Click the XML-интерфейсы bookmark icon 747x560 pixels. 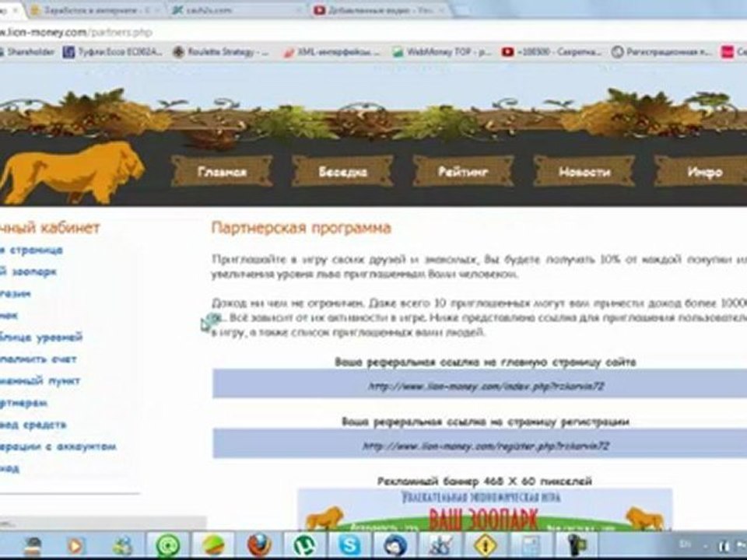288,51
